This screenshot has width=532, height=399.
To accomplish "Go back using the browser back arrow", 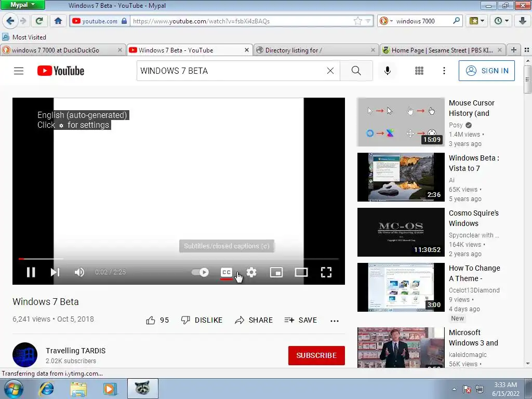I will 10,21.
